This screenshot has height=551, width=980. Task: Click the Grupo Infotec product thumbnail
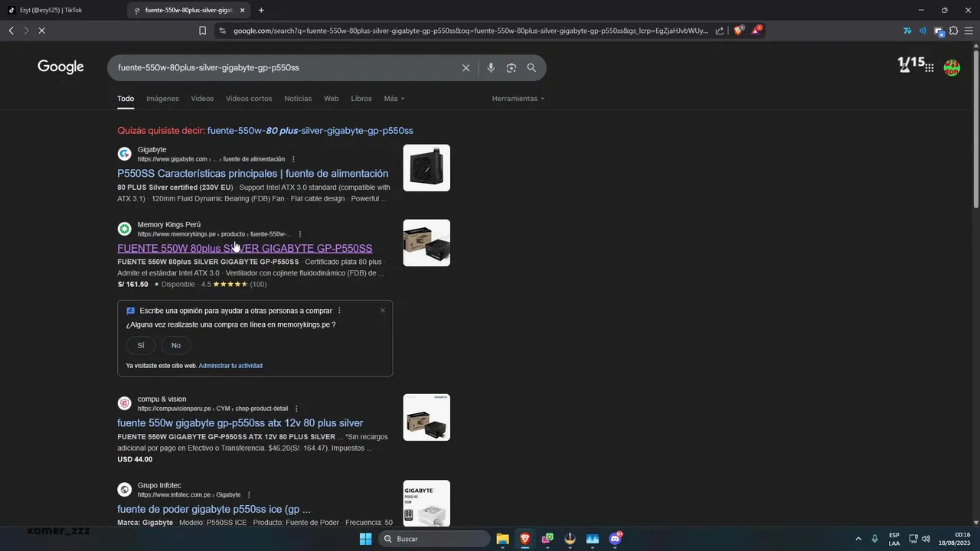426,503
